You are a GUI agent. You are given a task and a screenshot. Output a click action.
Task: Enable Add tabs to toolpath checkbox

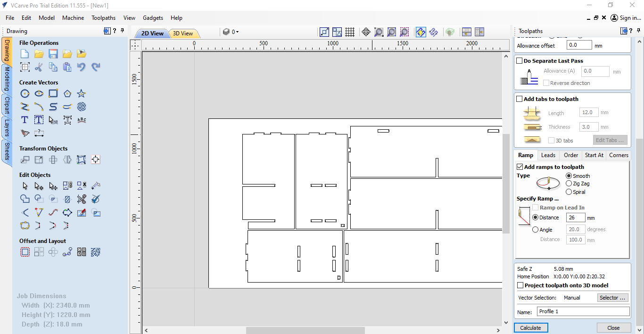(520, 99)
